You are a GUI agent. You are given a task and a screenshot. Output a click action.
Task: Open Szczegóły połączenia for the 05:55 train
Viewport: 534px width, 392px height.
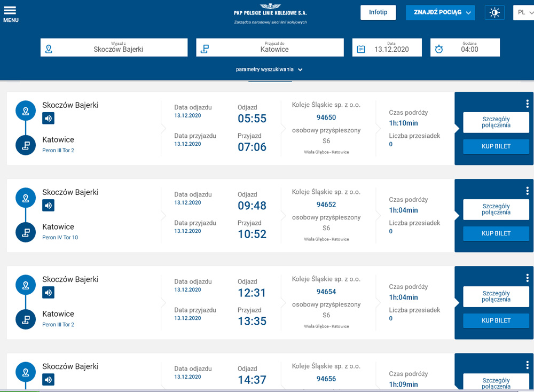(x=496, y=122)
